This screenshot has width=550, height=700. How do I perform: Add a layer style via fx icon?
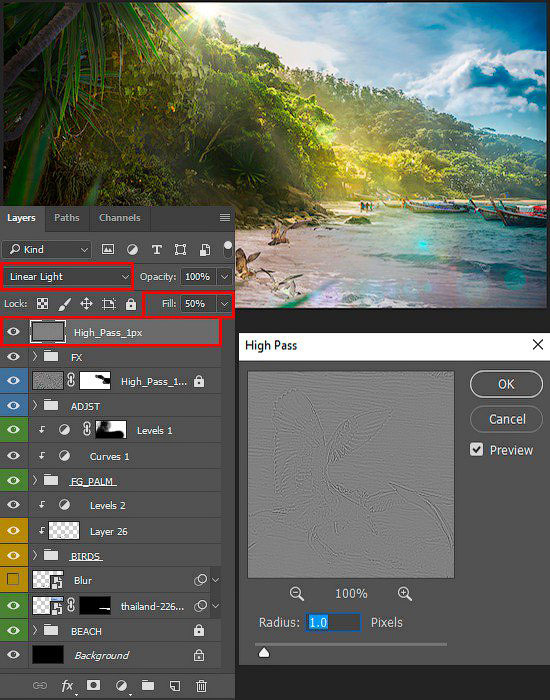click(x=67, y=685)
